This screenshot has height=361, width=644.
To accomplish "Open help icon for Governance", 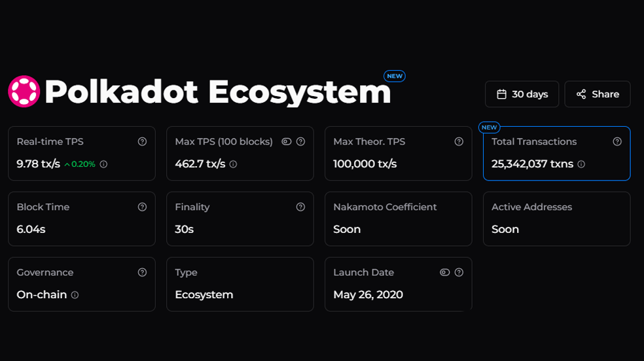I will pyautogui.click(x=142, y=273).
